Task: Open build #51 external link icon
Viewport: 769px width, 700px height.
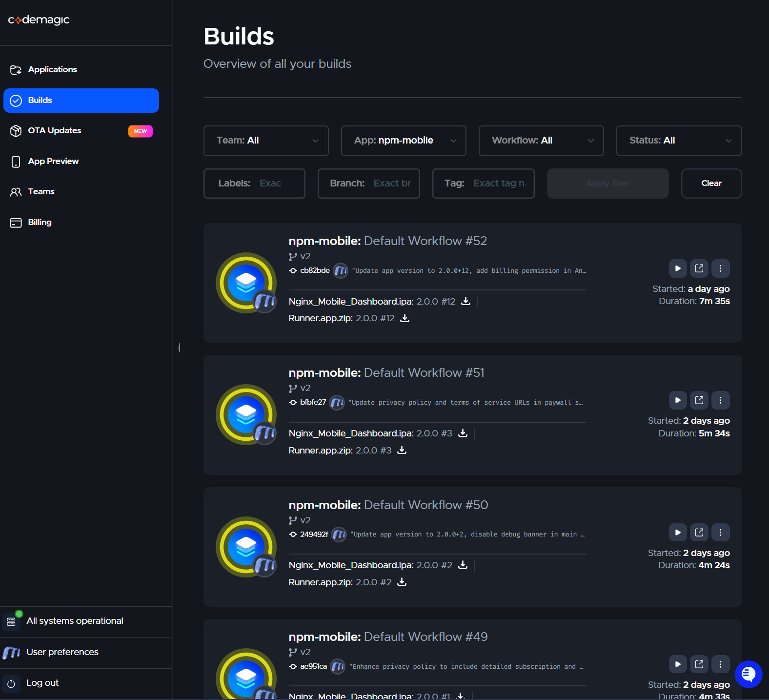Action: point(699,400)
